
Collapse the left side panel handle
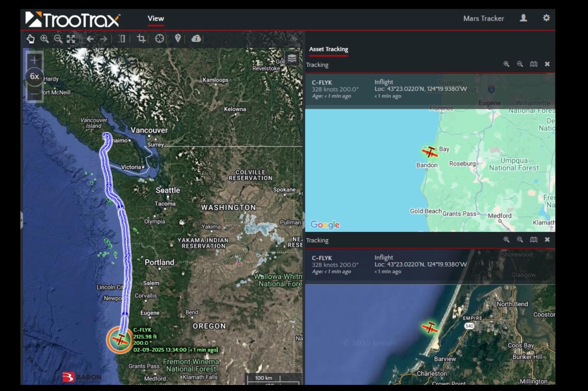(22, 220)
